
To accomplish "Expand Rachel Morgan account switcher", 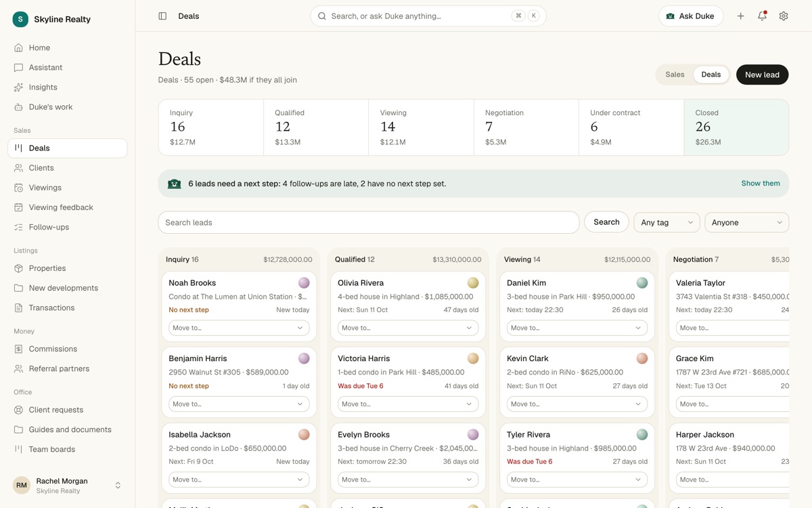I will point(67,485).
